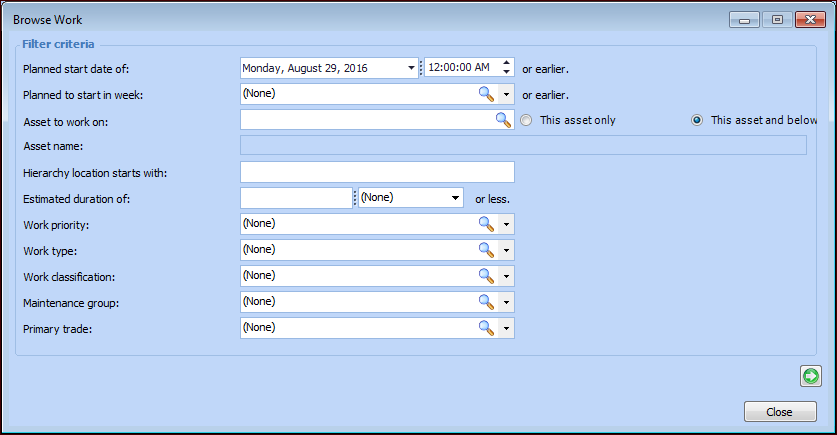Click the Close button
The width and height of the screenshot is (837, 435).
coord(780,412)
